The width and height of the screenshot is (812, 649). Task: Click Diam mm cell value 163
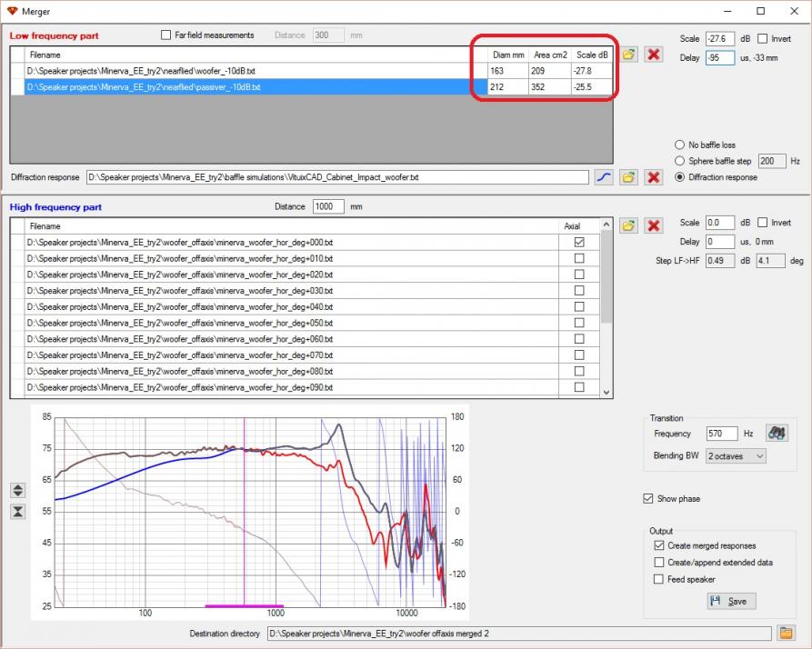(x=507, y=71)
